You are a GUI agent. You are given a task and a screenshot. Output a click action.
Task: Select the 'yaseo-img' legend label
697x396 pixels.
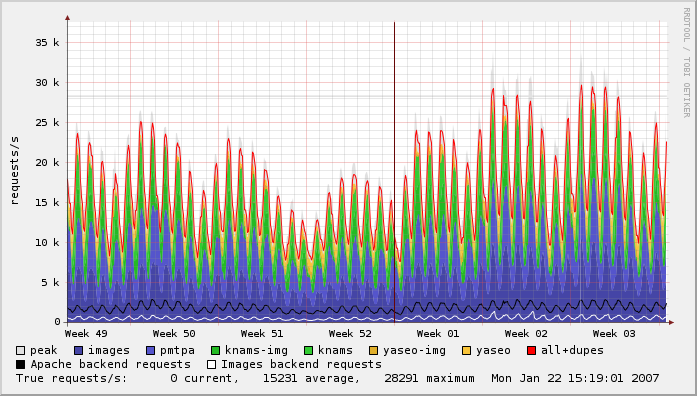(x=414, y=351)
